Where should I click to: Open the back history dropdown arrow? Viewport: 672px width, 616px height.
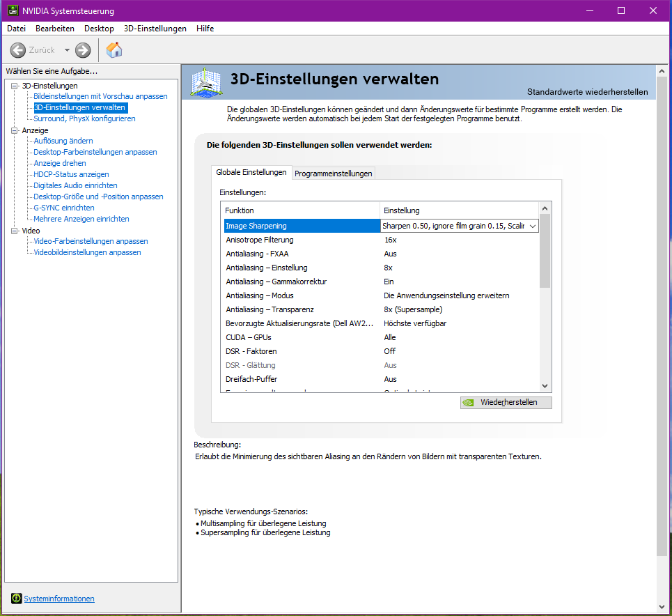pos(67,50)
